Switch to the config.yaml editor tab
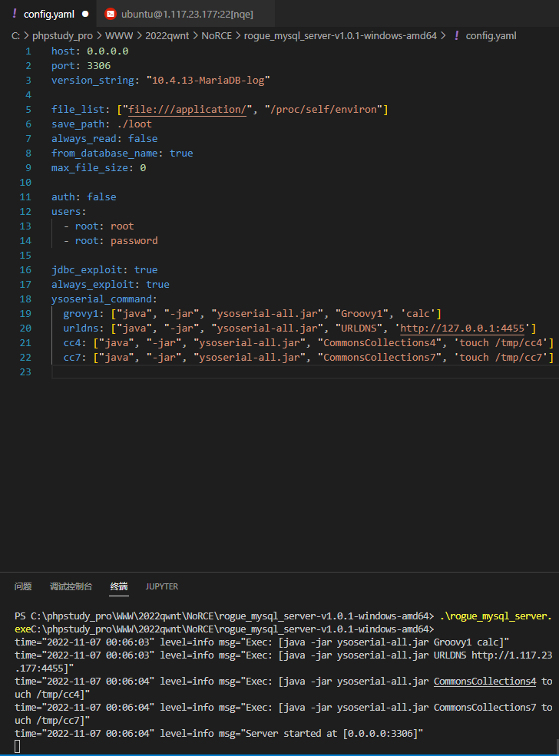Image resolution: width=559 pixels, height=756 pixels. click(x=48, y=14)
